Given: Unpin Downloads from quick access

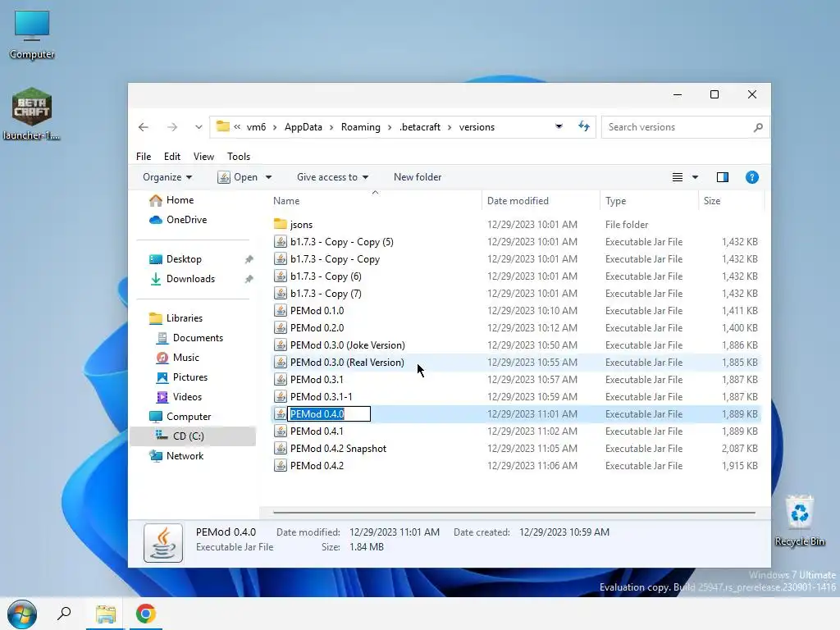Looking at the screenshot, I should click(249, 279).
